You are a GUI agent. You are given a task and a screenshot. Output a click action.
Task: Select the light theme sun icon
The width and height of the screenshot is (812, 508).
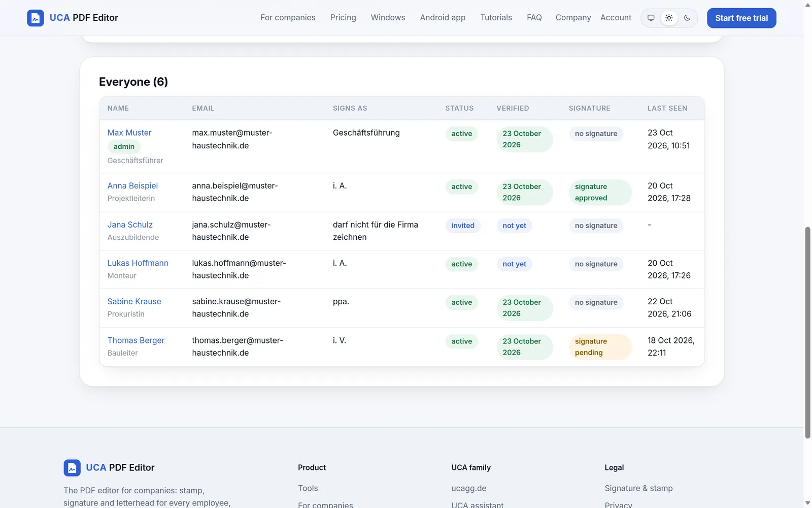point(669,18)
